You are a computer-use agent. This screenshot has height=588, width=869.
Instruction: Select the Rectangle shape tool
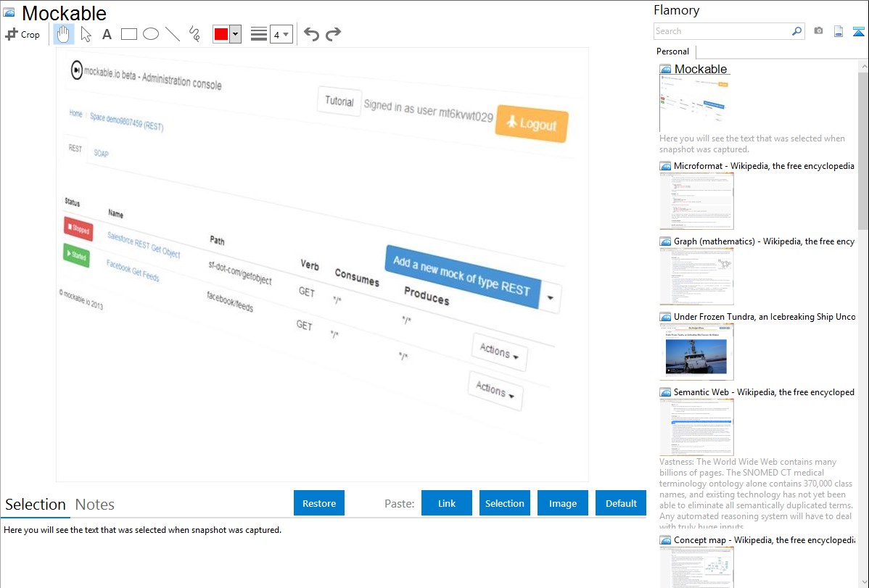(128, 34)
